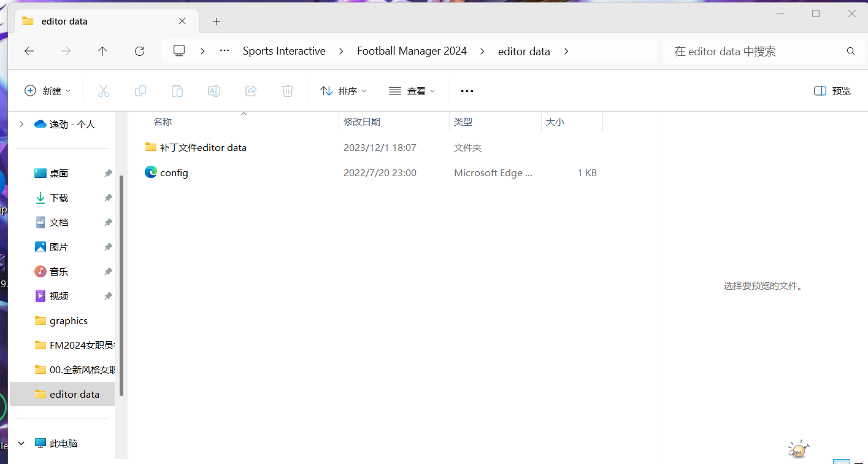
Task: Open the OneDrive cloud 逸劲 - 个人 entry
Action: [64, 124]
